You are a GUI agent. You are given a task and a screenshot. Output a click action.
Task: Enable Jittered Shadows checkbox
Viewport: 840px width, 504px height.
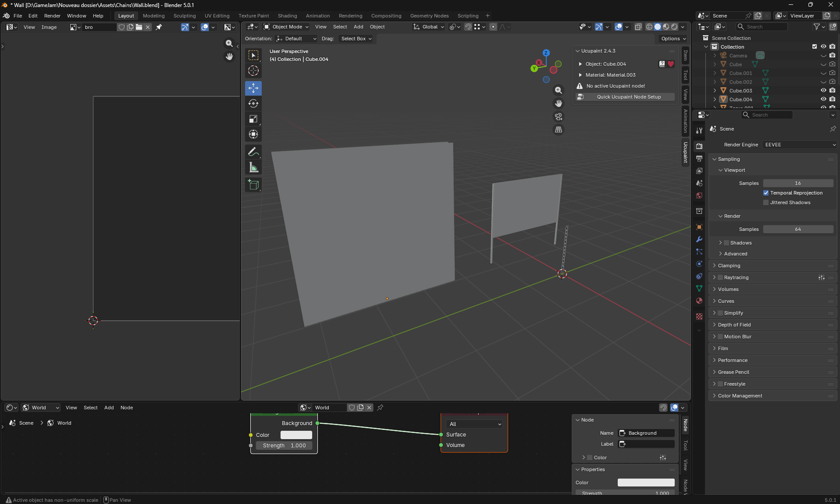pos(766,202)
